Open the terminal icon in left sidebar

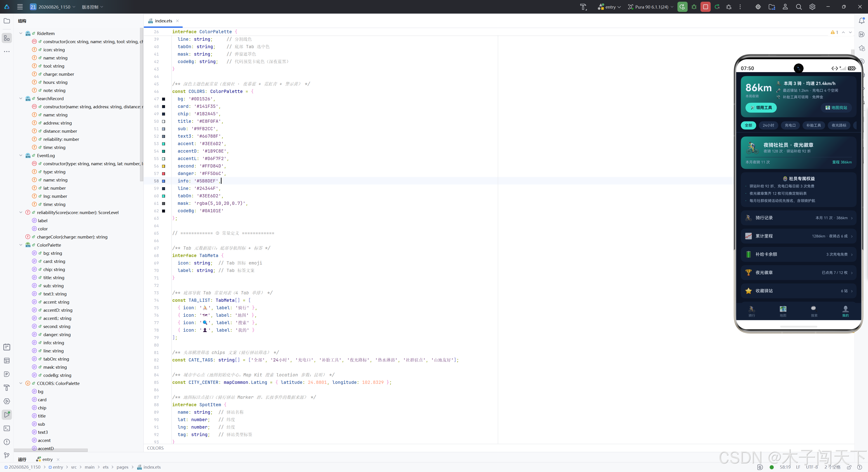7,428
